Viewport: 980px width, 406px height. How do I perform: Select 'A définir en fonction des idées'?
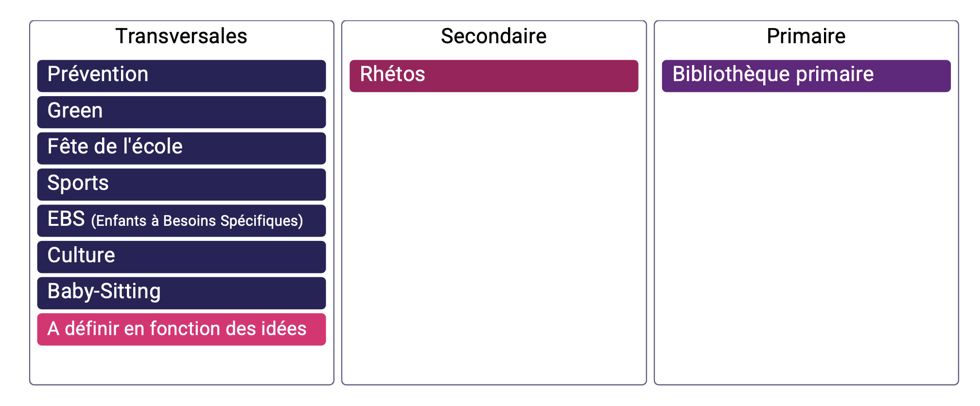181,329
